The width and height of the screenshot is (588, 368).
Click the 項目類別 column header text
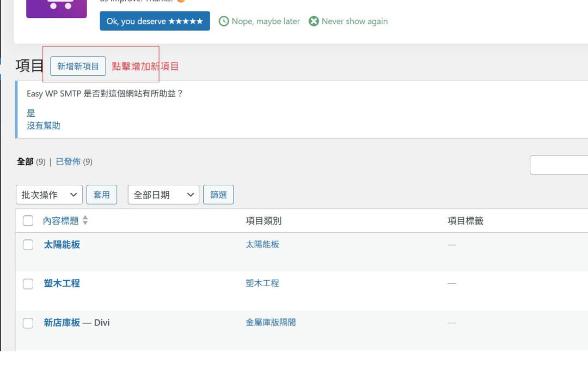[x=264, y=221]
